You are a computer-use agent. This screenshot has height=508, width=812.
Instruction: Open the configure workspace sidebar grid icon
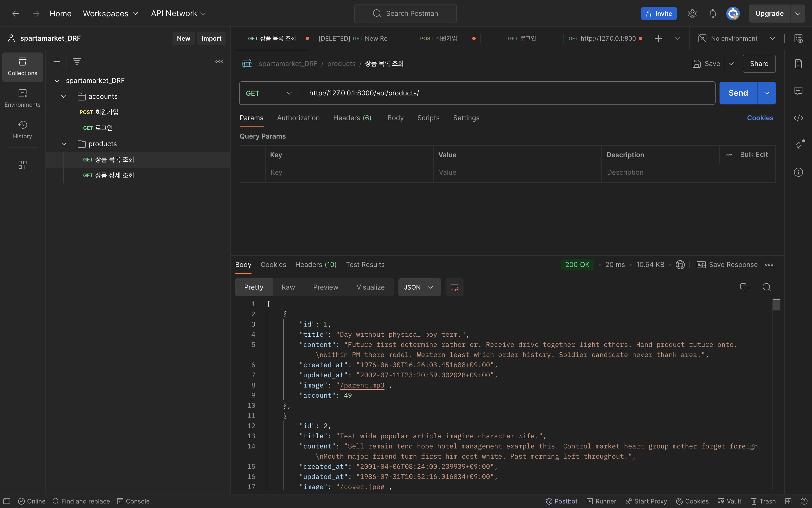click(23, 165)
